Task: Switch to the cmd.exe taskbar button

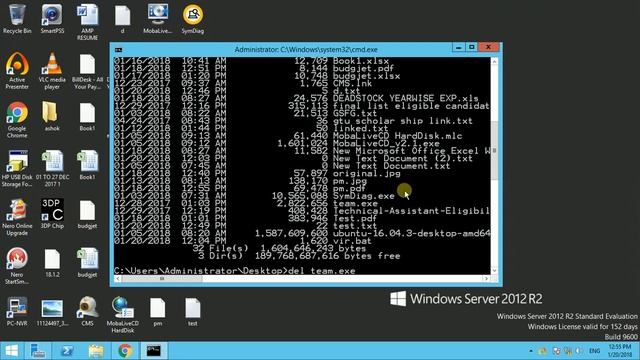Action: coord(154,351)
